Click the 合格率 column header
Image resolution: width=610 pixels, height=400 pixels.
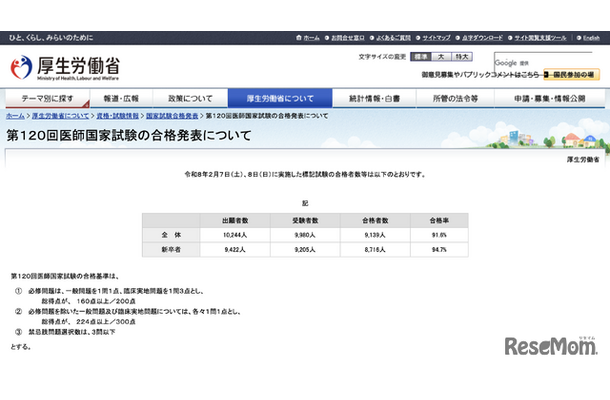(439, 221)
